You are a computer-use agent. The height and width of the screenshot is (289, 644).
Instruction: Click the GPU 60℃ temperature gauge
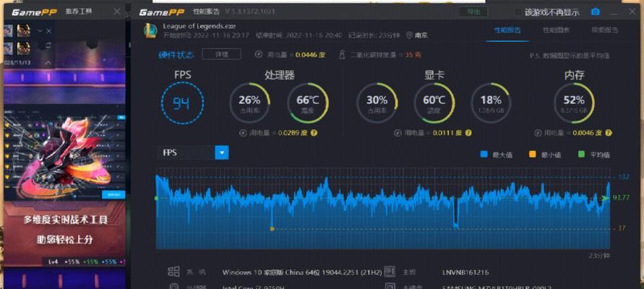coord(434,103)
